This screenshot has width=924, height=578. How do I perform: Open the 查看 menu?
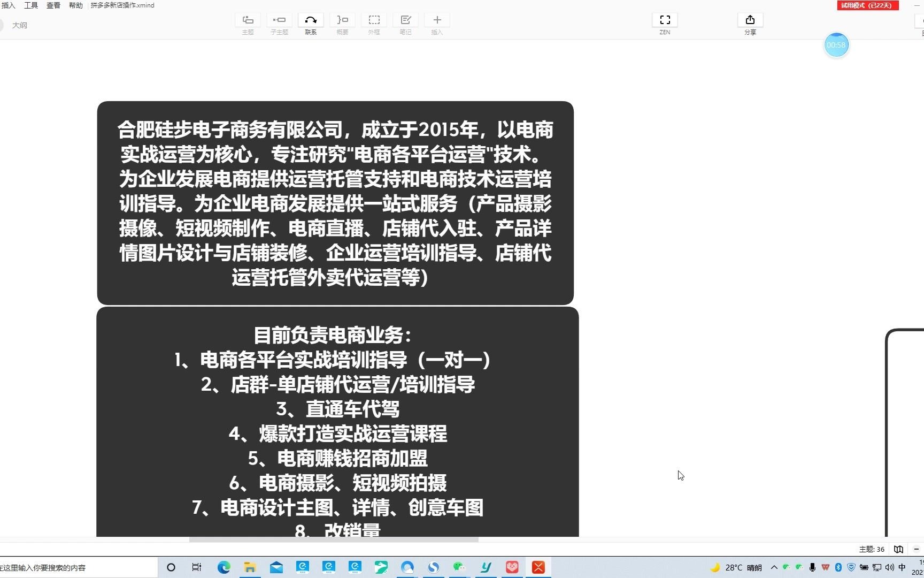[x=53, y=5]
